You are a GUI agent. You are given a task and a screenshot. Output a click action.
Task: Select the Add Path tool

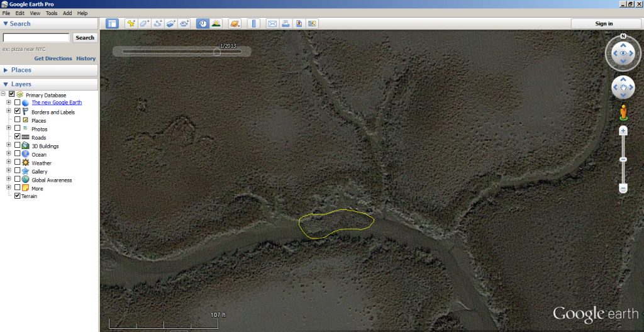pyautogui.click(x=158, y=23)
